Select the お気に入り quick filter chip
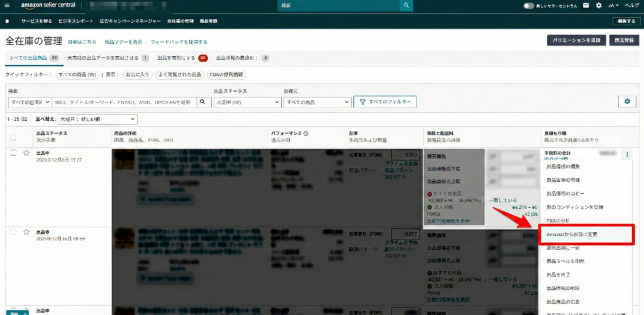 coord(138,75)
